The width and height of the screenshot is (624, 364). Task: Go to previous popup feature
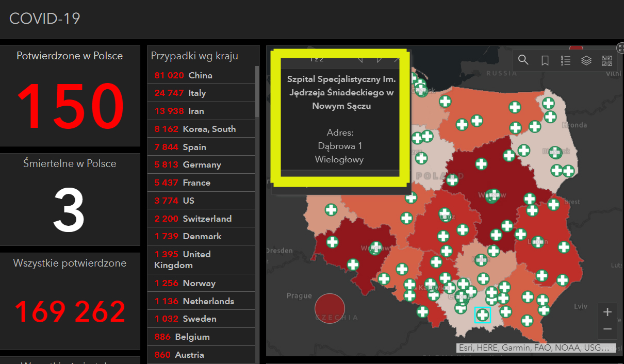pos(360,59)
